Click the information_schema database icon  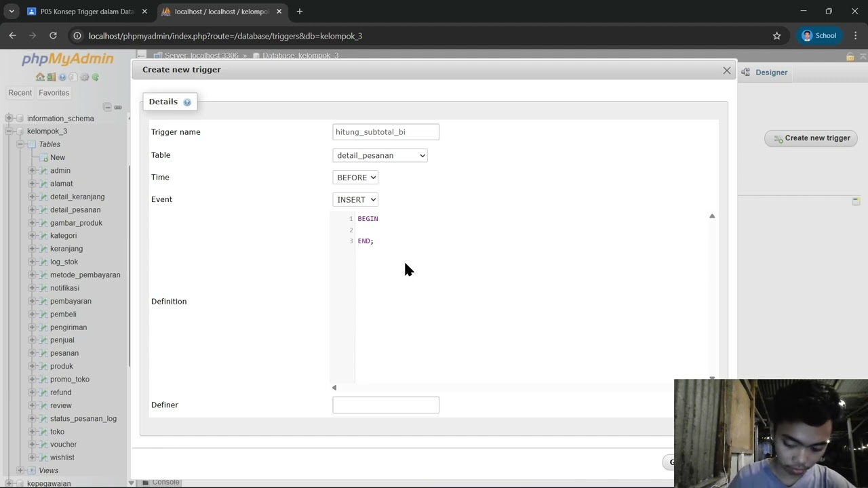[x=20, y=119]
